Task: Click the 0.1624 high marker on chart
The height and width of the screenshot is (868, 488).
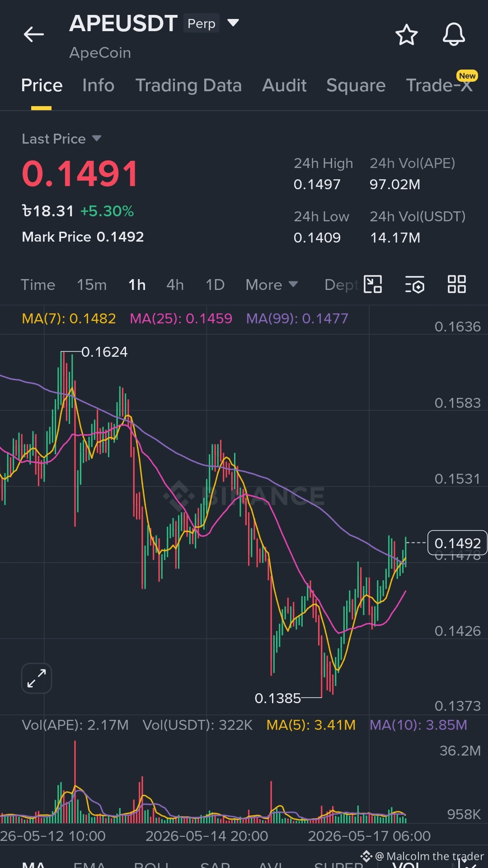Action: click(x=104, y=352)
